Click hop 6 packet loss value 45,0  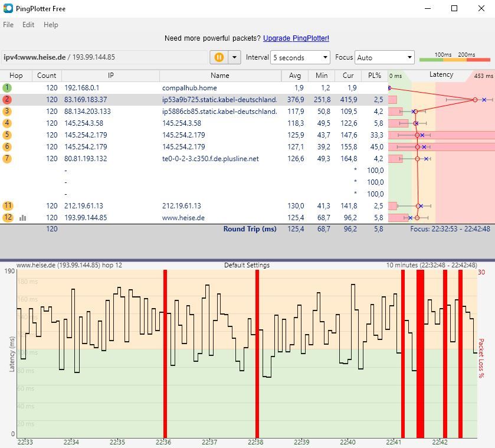click(x=376, y=146)
